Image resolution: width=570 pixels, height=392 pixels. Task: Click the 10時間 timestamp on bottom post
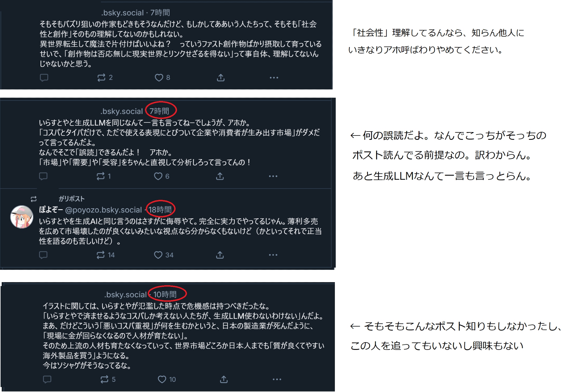click(x=165, y=294)
